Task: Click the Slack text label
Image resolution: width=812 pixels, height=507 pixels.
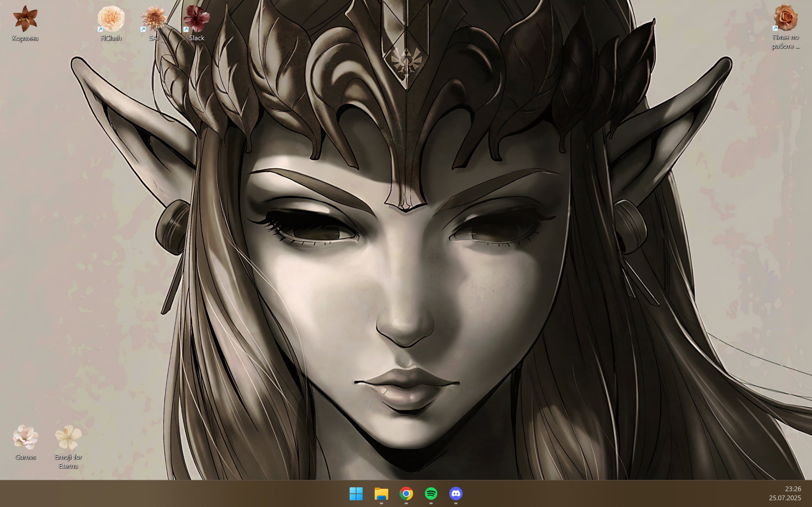Action: 197,38
